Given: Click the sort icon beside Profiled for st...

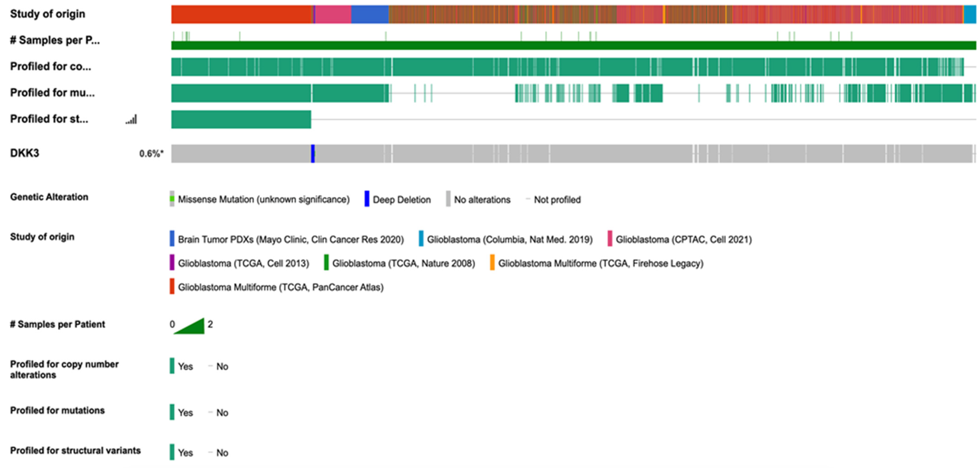Looking at the screenshot, I should coord(132,120).
